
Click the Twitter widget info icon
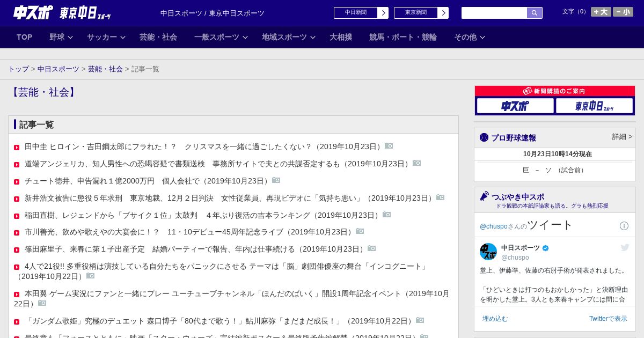[624, 226]
